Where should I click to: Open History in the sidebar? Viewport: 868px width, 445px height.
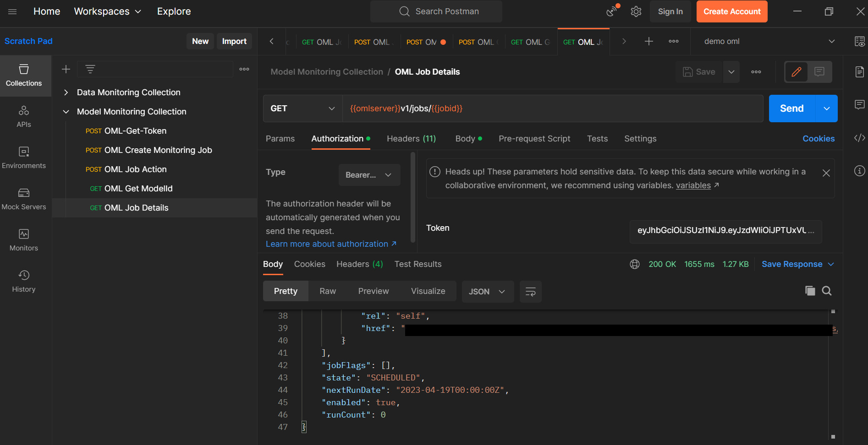tap(24, 281)
